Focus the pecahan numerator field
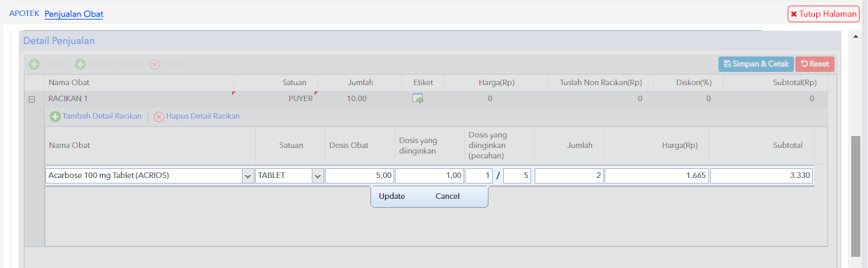This screenshot has height=268, width=868. tap(479, 176)
